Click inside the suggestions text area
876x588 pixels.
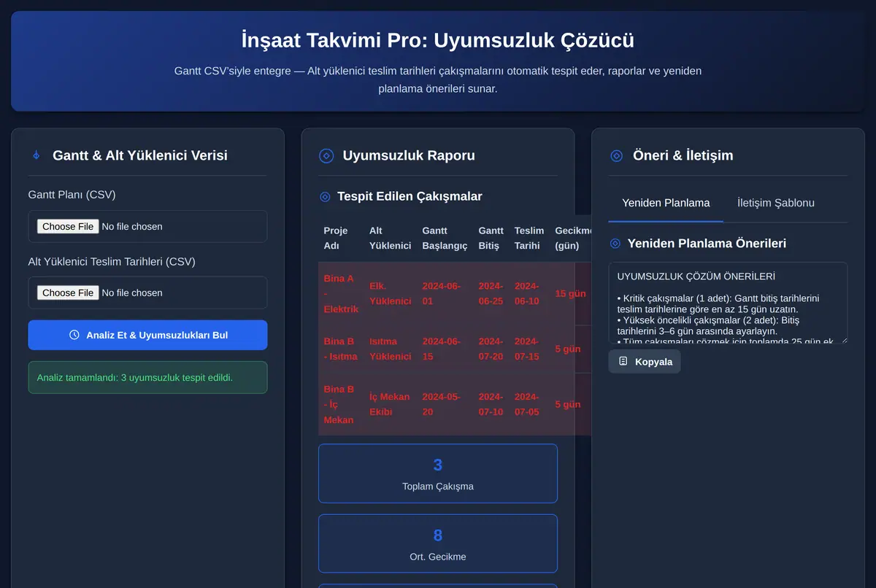728,303
